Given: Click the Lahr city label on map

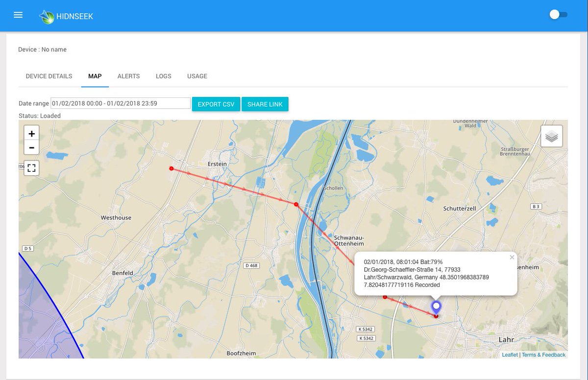Looking at the screenshot, I should 506,339.
